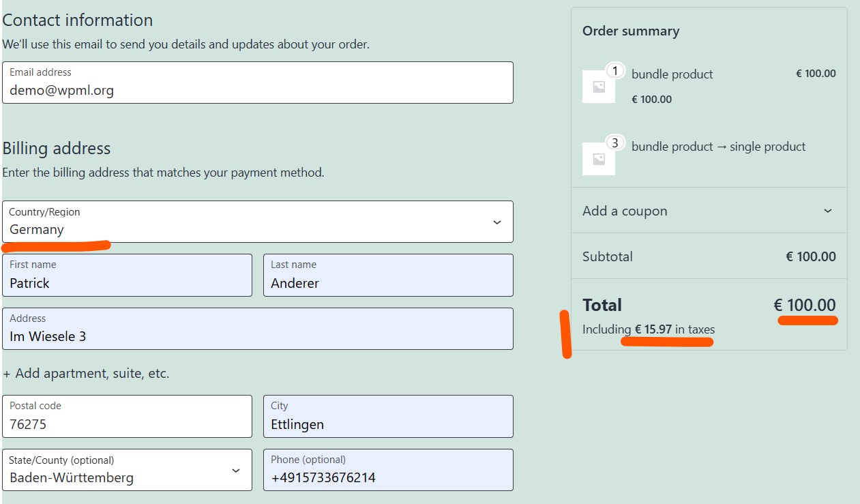Open the Country/Region dropdown
This screenshot has width=860, height=504.
pyautogui.click(x=257, y=222)
